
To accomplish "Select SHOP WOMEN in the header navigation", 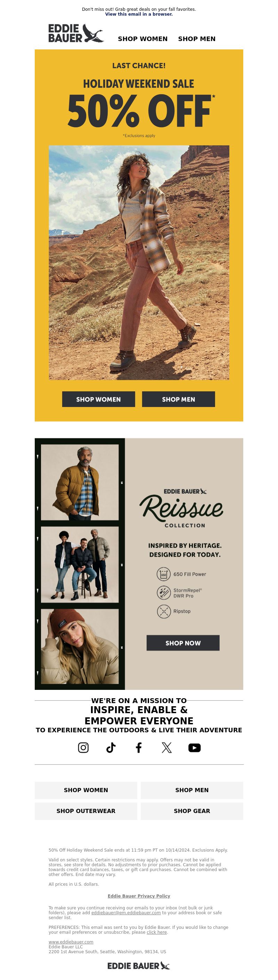I will pos(143,39).
